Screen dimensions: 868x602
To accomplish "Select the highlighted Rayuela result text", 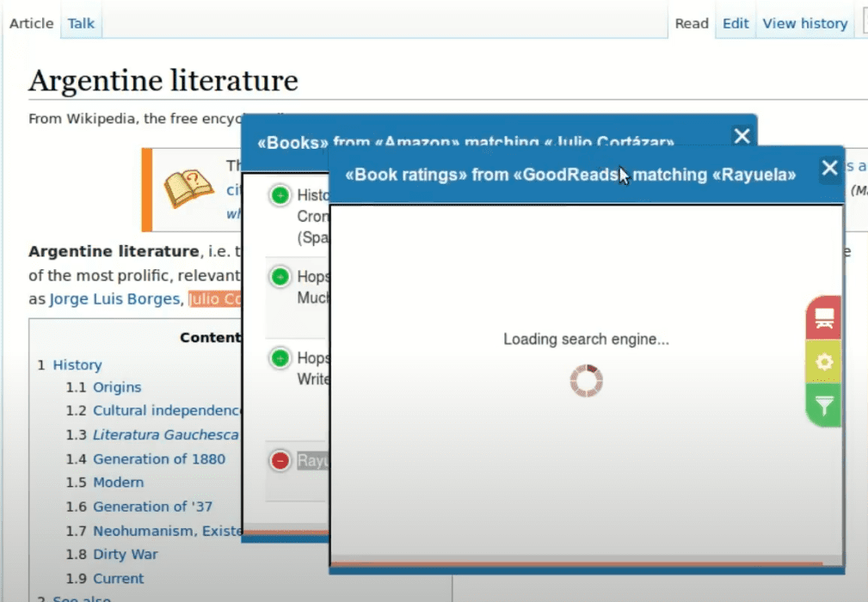I will click(x=312, y=460).
